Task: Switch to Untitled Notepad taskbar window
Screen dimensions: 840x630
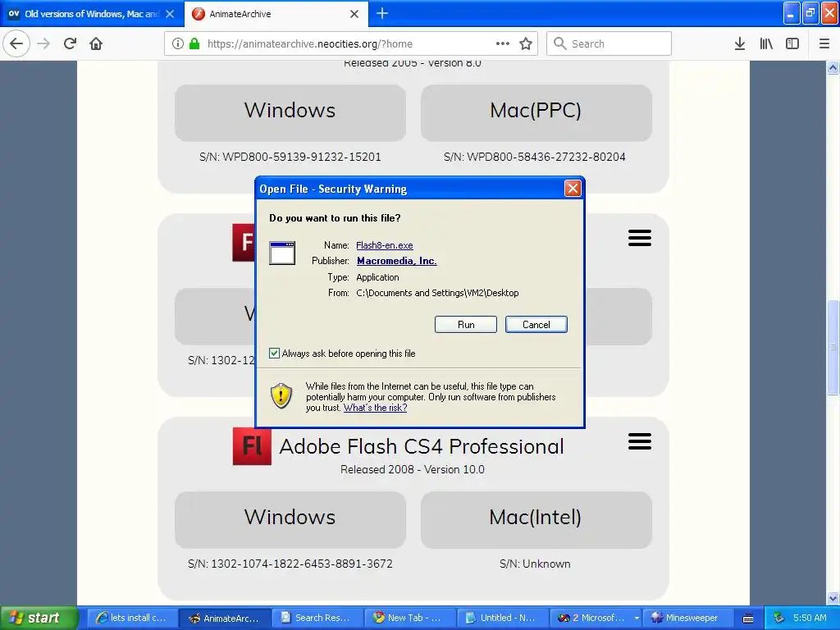Action: coord(503,618)
